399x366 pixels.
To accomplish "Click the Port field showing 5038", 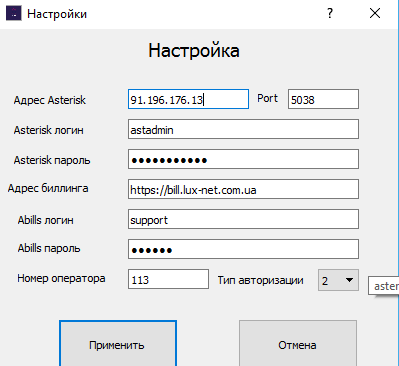I will [x=323, y=99].
